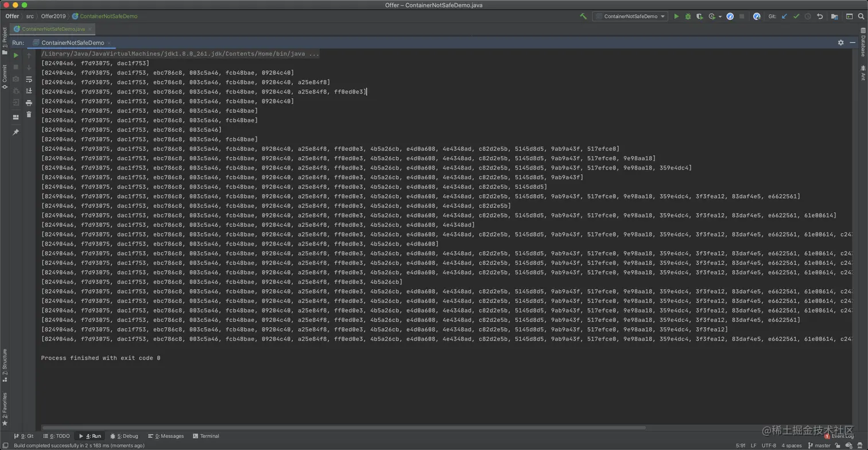Toggle tool window bars icon in status corner

coord(5,445)
